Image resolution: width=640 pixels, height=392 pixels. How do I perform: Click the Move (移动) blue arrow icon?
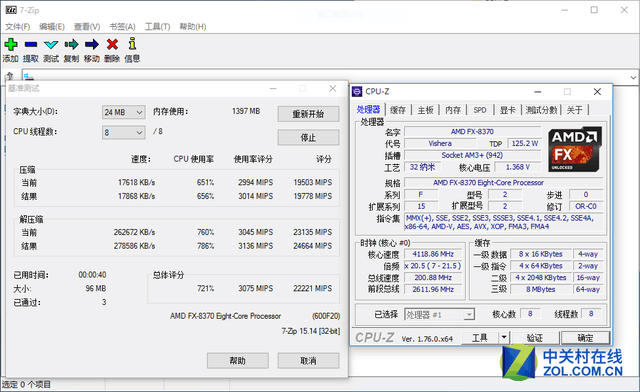(92, 44)
